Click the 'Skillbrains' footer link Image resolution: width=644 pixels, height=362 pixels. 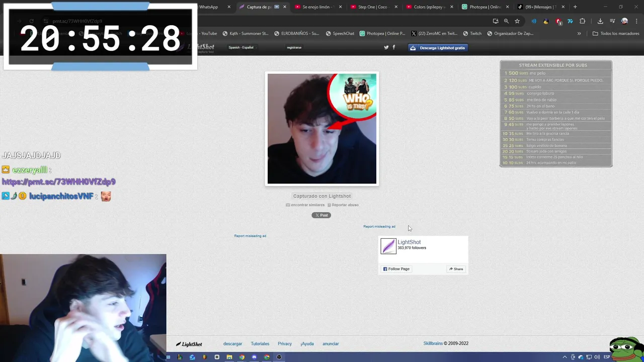pyautogui.click(x=433, y=344)
